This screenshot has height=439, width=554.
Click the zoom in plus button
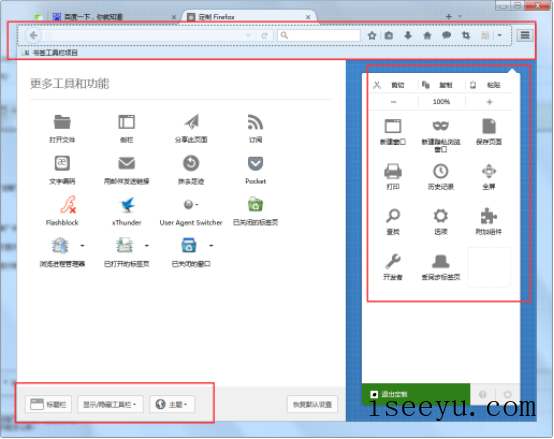click(489, 102)
